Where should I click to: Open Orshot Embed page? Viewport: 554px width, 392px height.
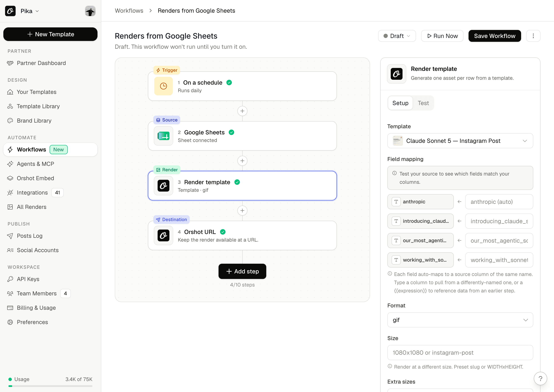point(50,178)
